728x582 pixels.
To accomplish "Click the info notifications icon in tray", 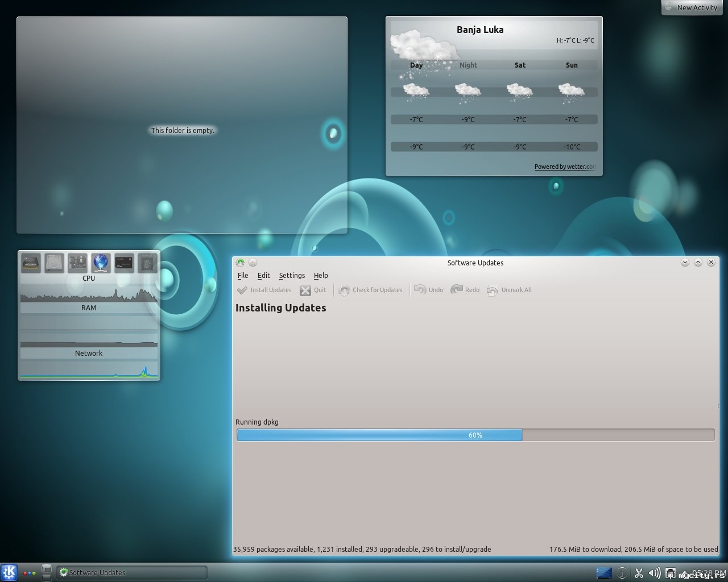I will [622, 573].
